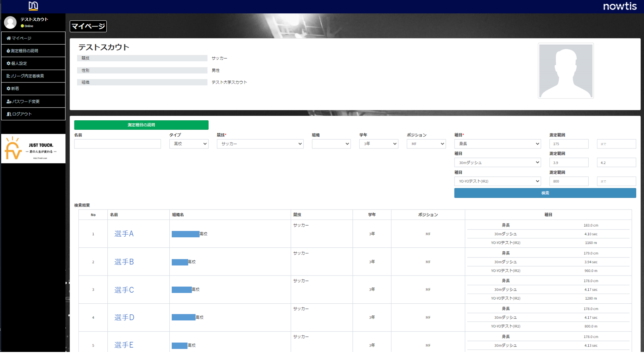Click the icon next to 測定種目の説明 in sidebar
The height and width of the screenshot is (362, 644).
pyautogui.click(x=8, y=51)
